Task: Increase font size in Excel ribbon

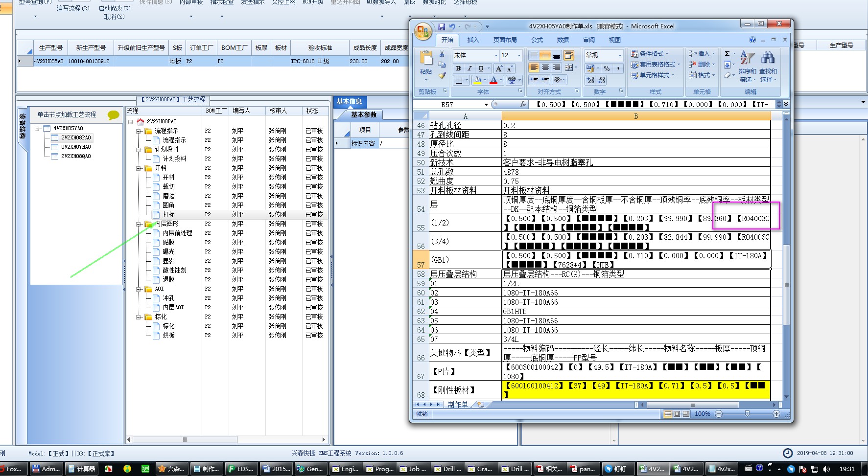Action: [499, 68]
